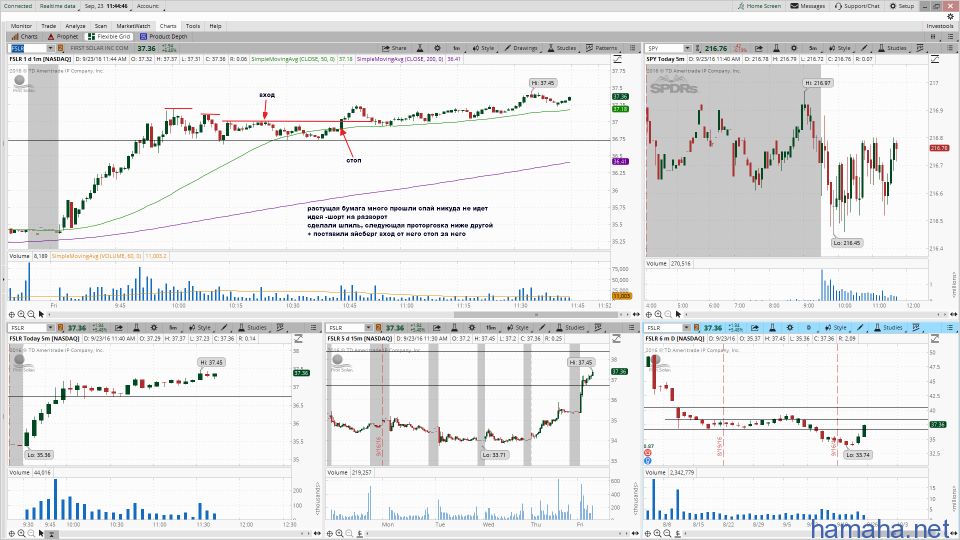The width and height of the screenshot is (960, 540).
Task: Click FSLR symbol input in main chart
Action: [28, 48]
